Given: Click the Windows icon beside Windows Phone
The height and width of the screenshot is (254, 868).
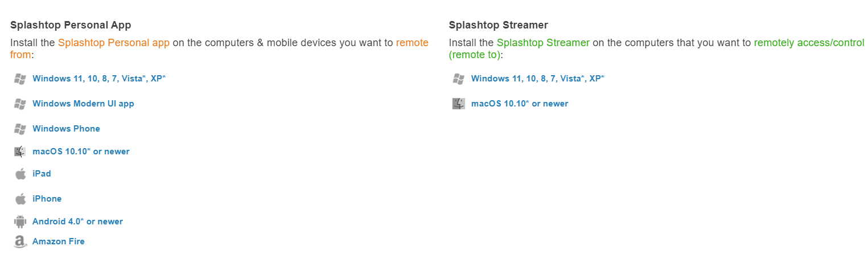Looking at the screenshot, I should tap(20, 129).
